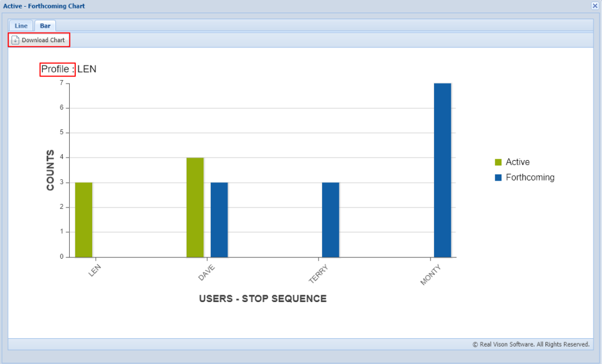The image size is (602, 364).
Task: Click the green Active legend swatch
Action: click(498, 162)
